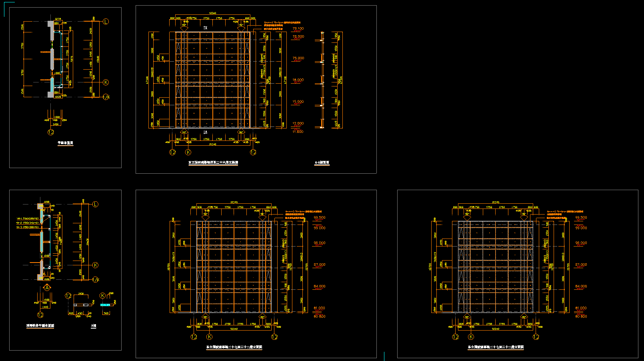644x361 pixels.
Task: Click the cyan bar in the K detail
Action: click(x=106, y=305)
